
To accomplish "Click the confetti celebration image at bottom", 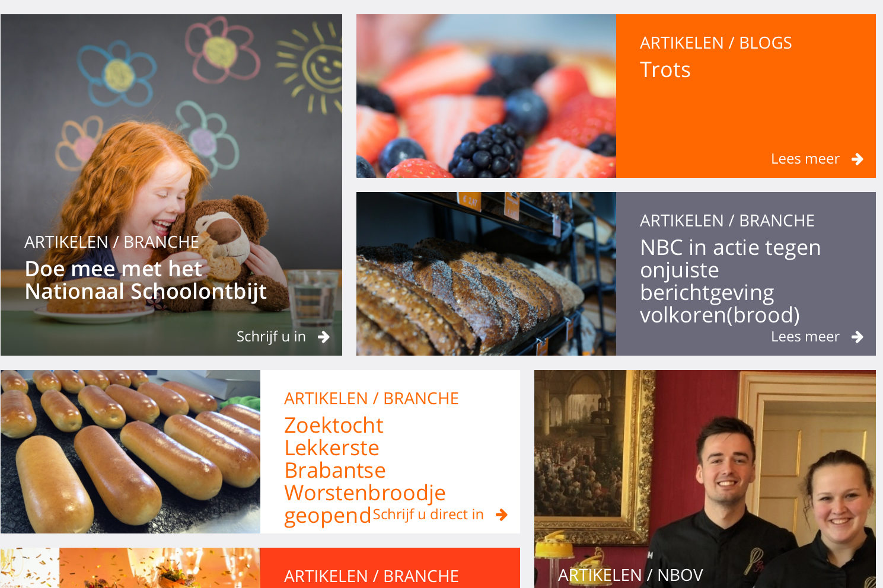I will 130,568.
